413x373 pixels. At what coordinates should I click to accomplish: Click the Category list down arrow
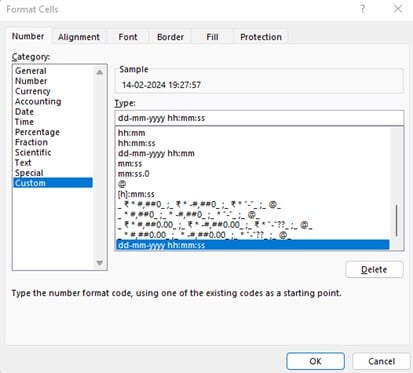(99, 263)
